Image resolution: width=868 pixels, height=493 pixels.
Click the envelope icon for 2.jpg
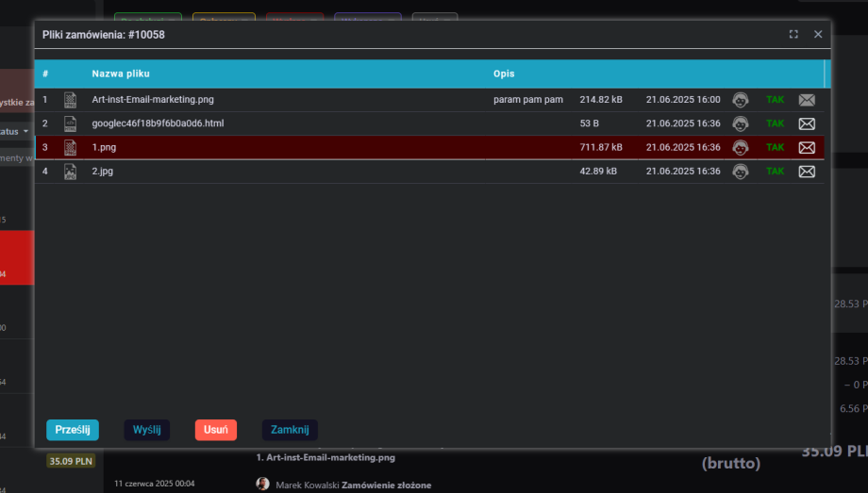[x=807, y=172]
